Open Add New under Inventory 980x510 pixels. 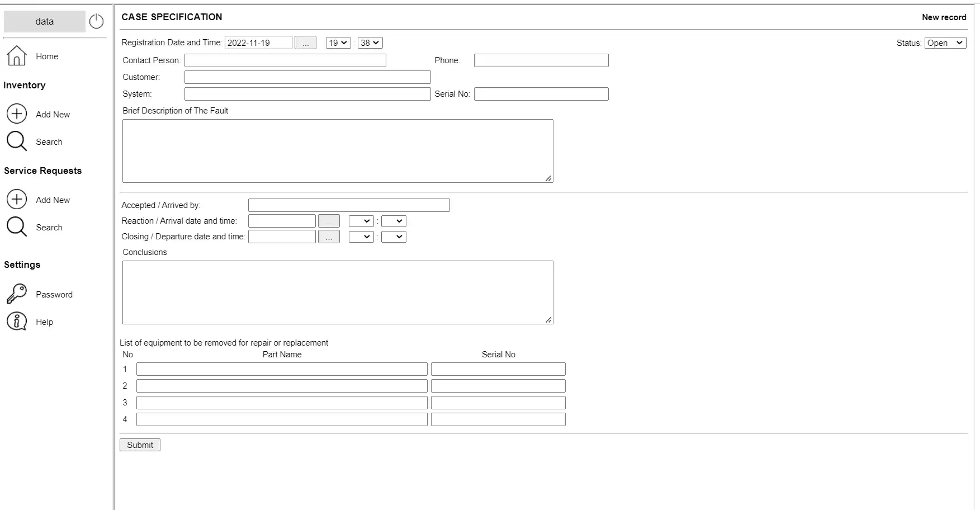pyautogui.click(x=53, y=115)
